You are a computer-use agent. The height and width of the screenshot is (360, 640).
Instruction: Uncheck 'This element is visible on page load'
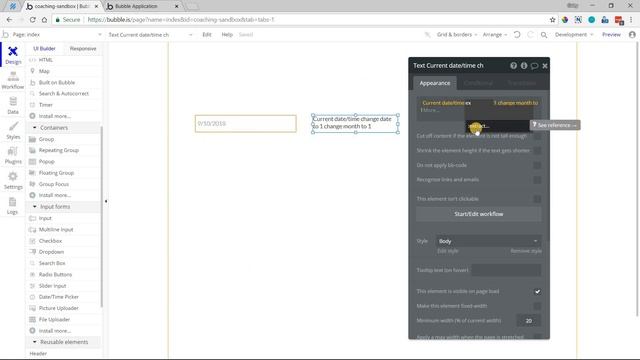pos(537,291)
